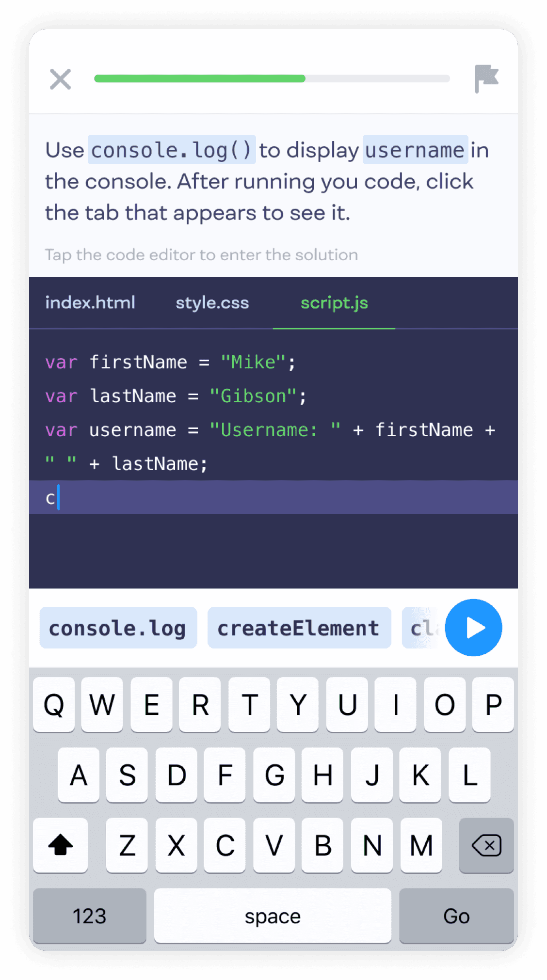Tap the J key
The image size is (547, 980).
[372, 775]
